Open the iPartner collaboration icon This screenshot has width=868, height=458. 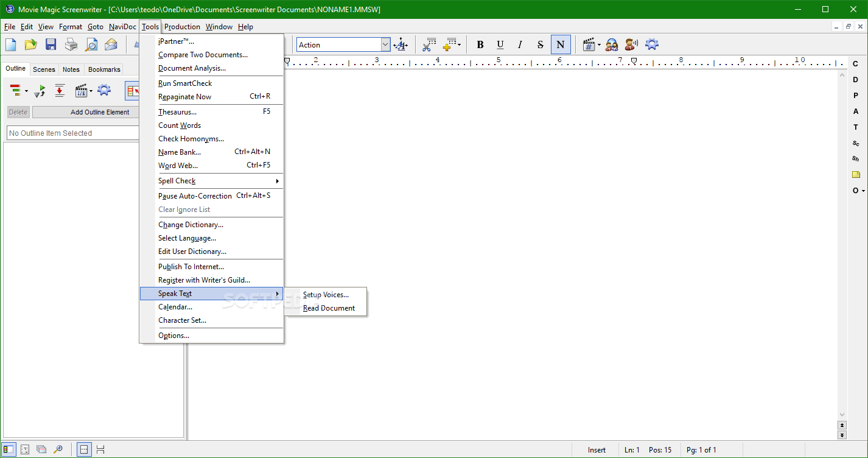click(611, 44)
